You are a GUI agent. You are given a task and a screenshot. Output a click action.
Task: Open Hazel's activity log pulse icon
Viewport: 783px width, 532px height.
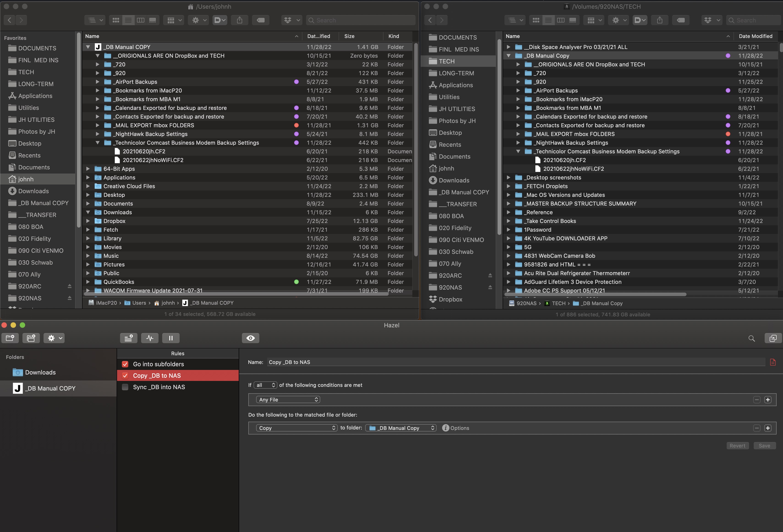[x=150, y=338]
